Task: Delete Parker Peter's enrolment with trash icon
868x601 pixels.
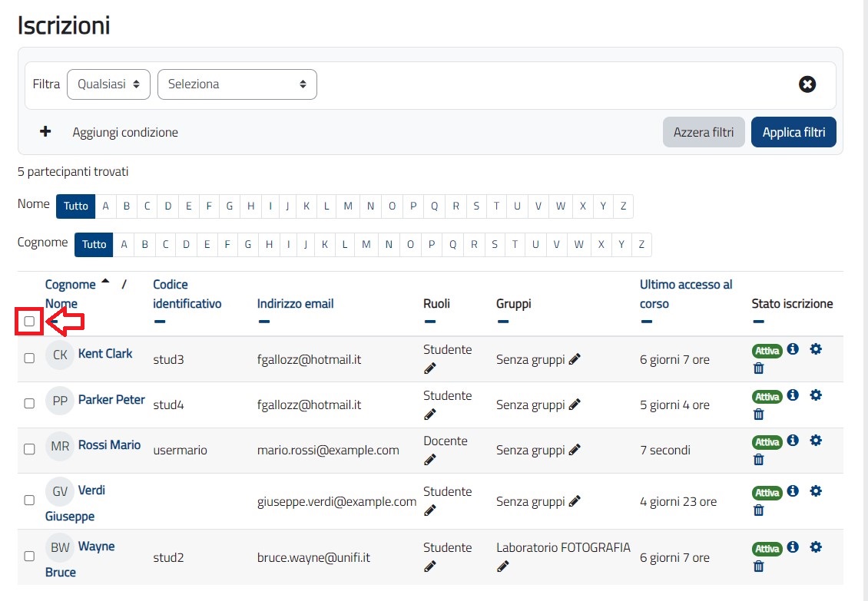Action: pyautogui.click(x=759, y=414)
